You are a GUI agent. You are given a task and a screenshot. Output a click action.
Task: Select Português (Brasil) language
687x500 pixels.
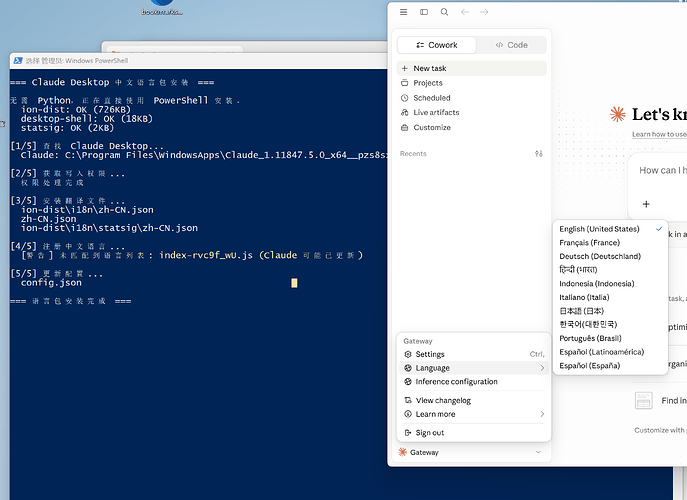(610, 338)
